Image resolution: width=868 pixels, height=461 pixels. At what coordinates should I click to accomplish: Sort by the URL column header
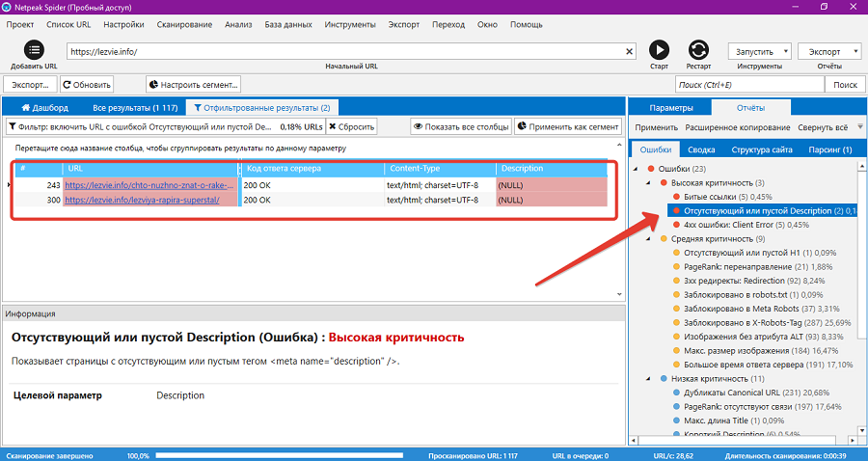click(150, 168)
